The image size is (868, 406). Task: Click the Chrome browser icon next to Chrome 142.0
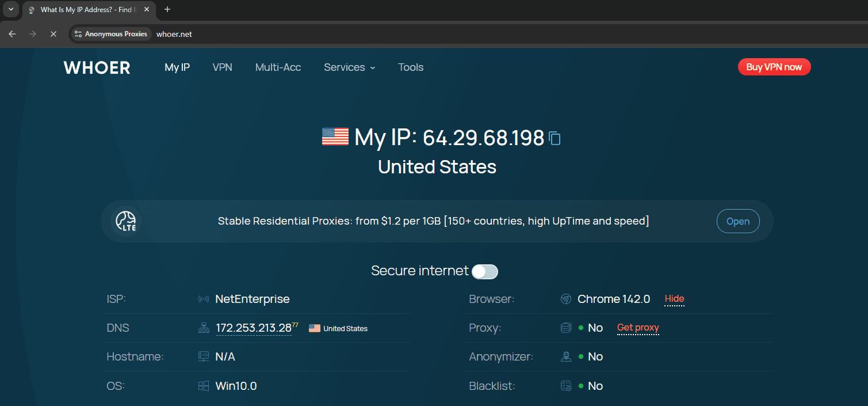(565, 298)
